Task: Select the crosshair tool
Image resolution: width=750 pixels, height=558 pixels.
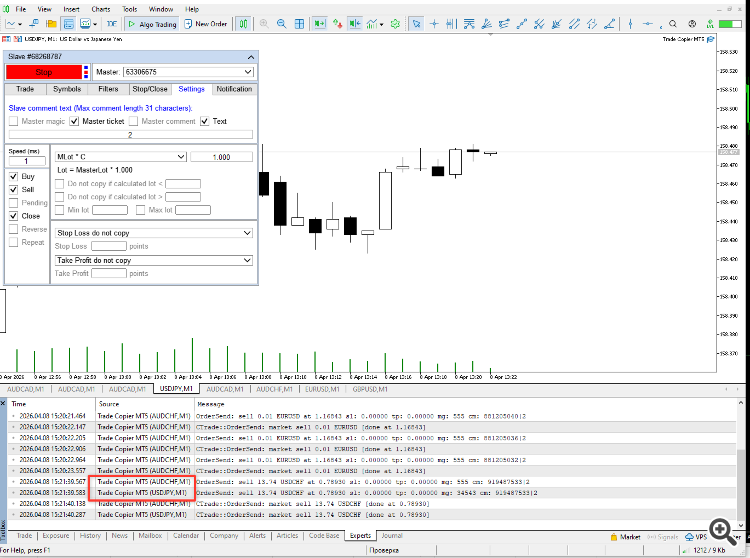Action: (434, 23)
